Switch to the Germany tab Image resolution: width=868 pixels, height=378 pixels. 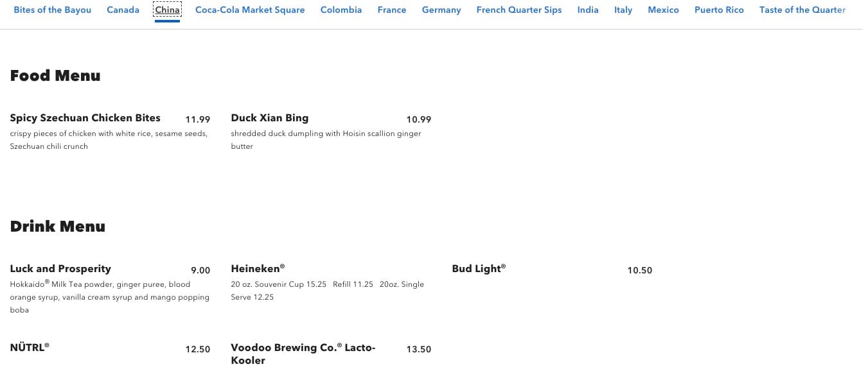(441, 10)
